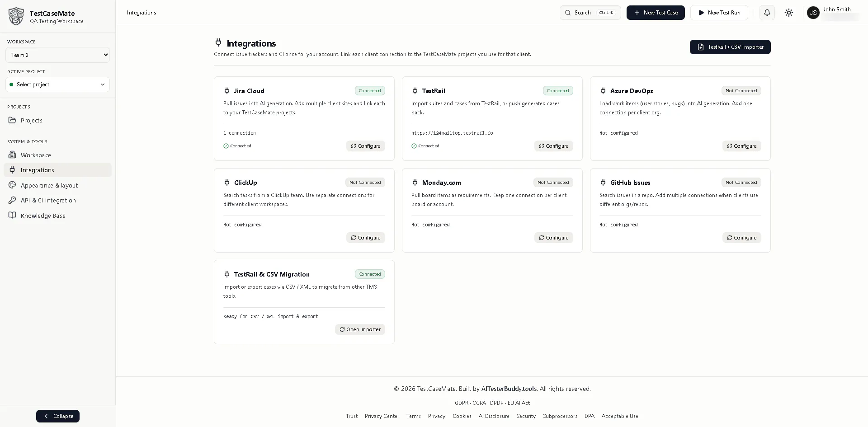Click the Appearance & layout palette icon
Viewport: 868px width, 427px height.
click(12, 185)
